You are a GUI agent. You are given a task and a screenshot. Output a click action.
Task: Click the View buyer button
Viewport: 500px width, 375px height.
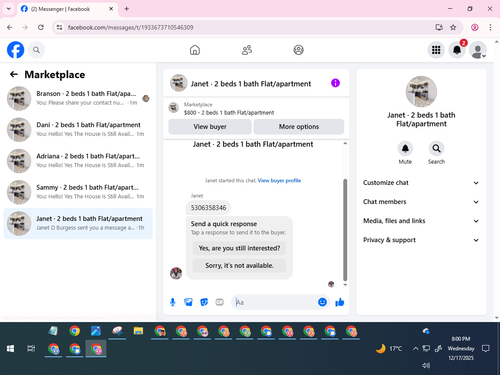tap(210, 127)
